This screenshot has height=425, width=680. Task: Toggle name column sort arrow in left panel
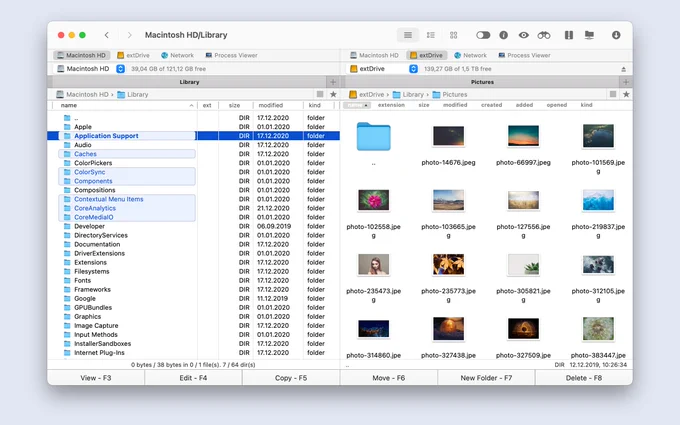pyautogui.click(x=191, y=105)
